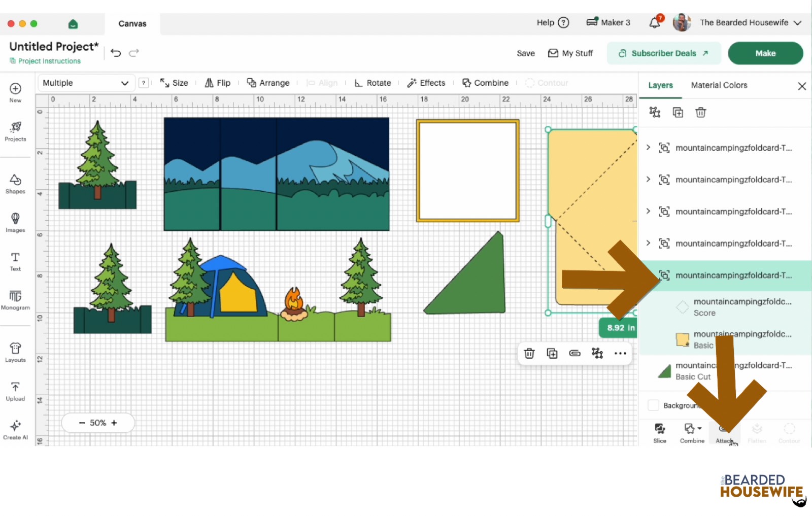This screenshot has width=812, height=516.
Task: Redo the last action
Action: pyautogui.click(x=134, y=53)
